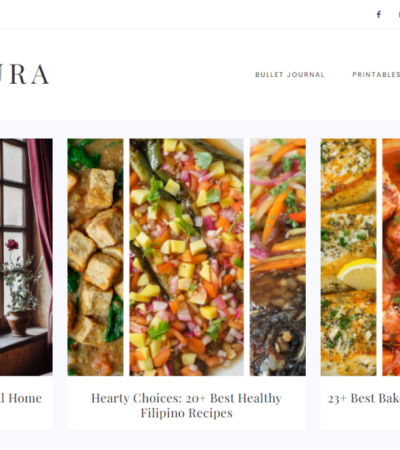Click the lemon wedge on baked fish

click(357, 274)
